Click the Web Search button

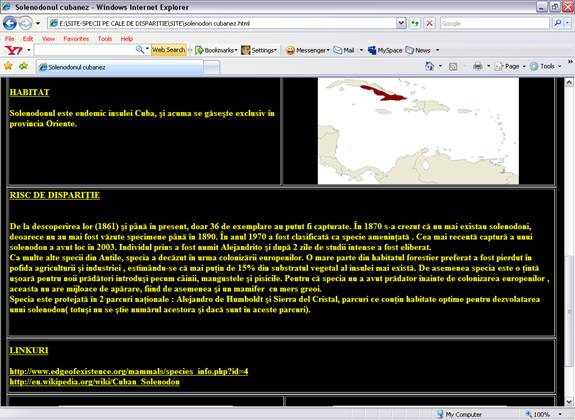click(x=169, y=50)
